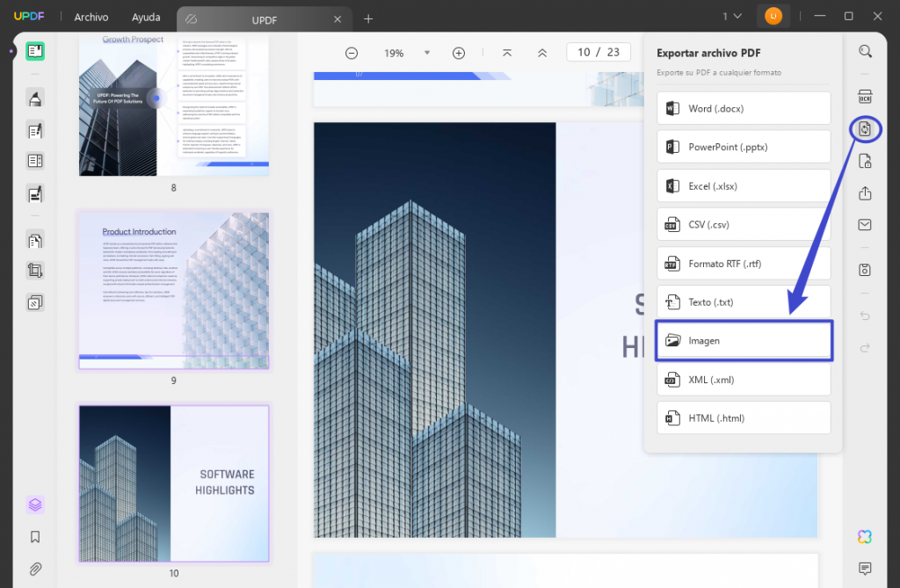This screenshot has height=588, width=900.
Task: Open the layers panel icon
Action: (x=35, y=505)
